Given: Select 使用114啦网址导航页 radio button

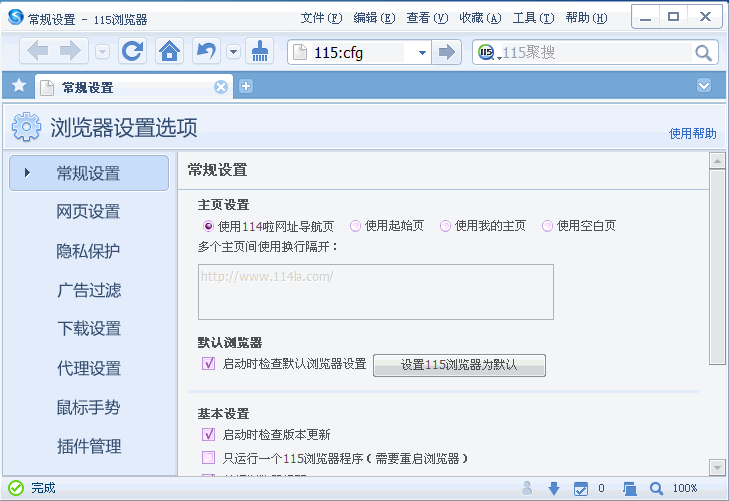Looking at the screenshot, I should (x=208, y=226).
